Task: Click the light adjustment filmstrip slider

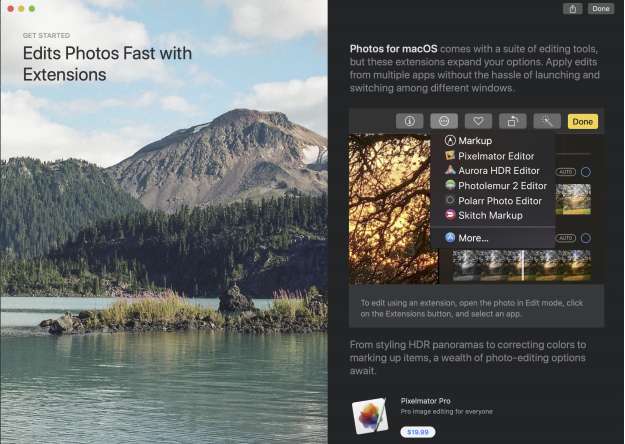Action: click(522, 265)
